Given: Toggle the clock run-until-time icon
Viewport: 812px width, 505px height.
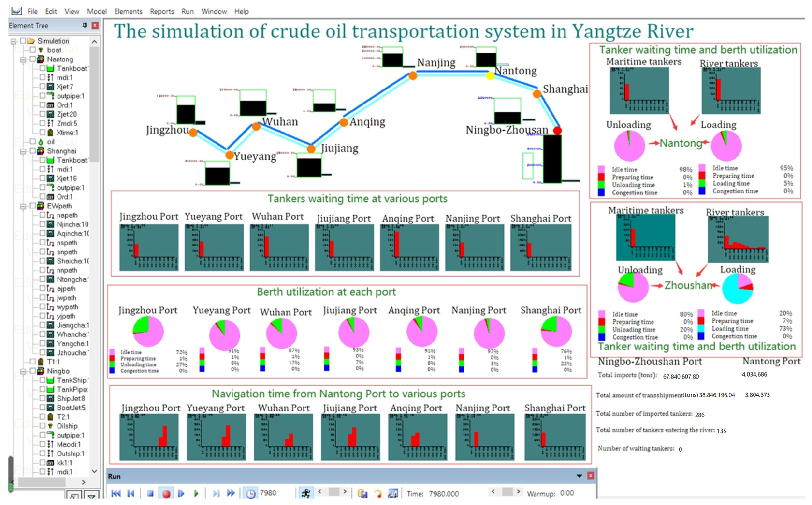Looking at the screenshot, I should coord(251,493).
